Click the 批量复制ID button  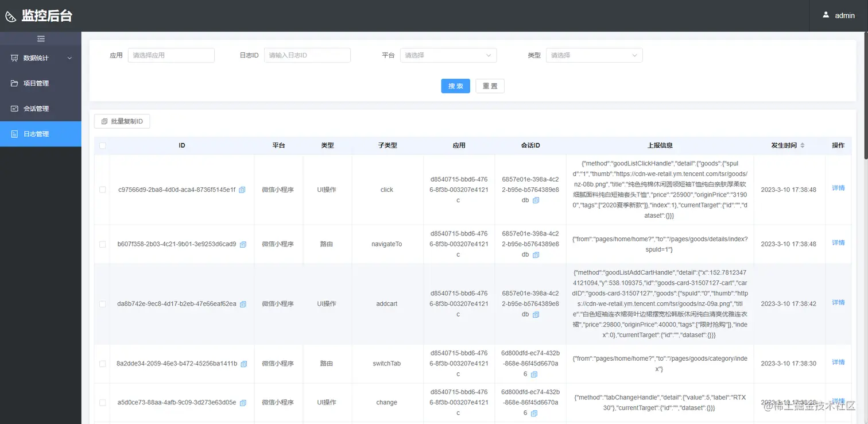click(x=122, y=121)
